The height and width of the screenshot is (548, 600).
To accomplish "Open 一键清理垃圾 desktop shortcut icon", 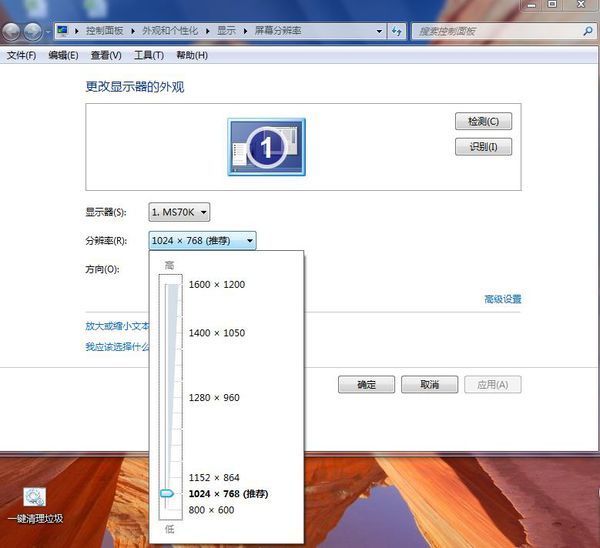I will 35,505.
